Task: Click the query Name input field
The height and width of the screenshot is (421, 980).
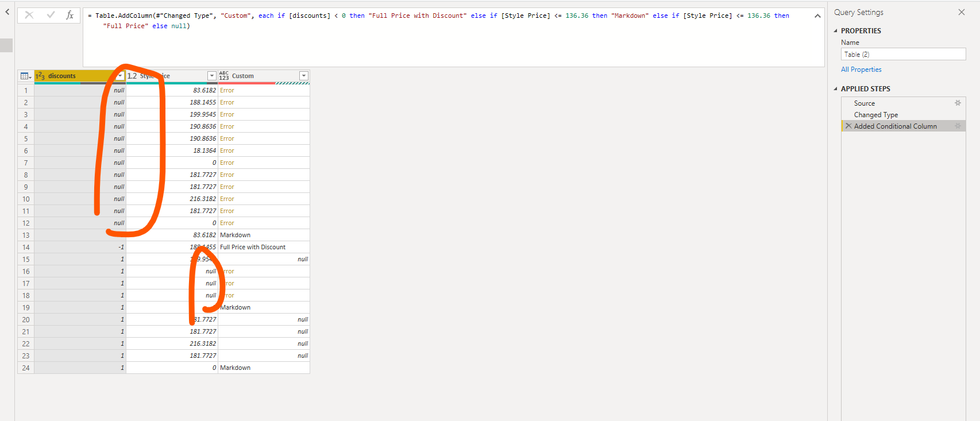Action: pos(903,55)
